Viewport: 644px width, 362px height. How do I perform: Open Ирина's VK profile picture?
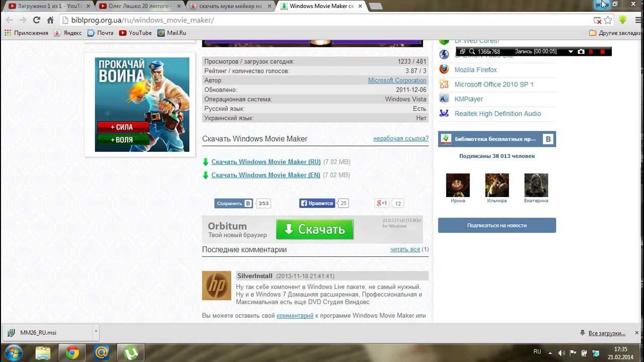[458, 185]
